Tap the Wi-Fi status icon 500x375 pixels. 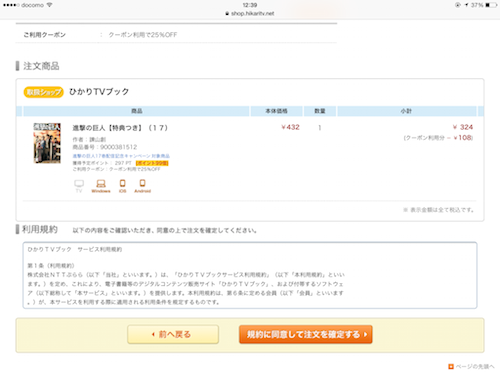coord(49,5)
